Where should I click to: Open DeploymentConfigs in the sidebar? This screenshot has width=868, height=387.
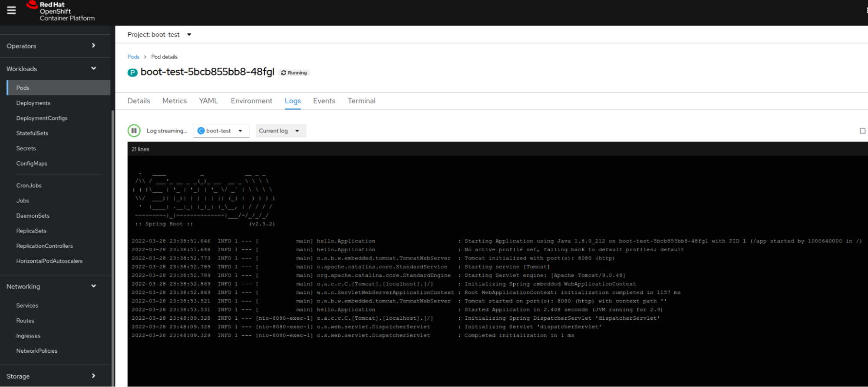click(x=42, y=118)
